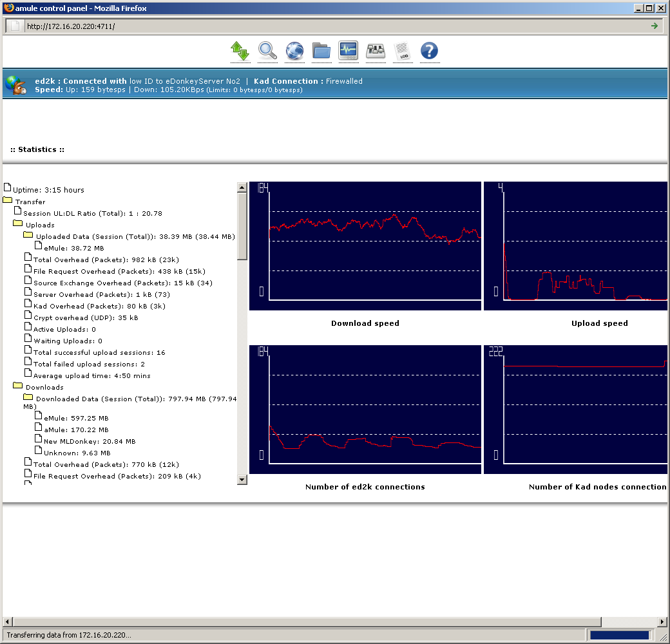The height and width of the screenshot is (644, 670).
Task: Click the page icon in address bar
Action: (x=15, y=26)
